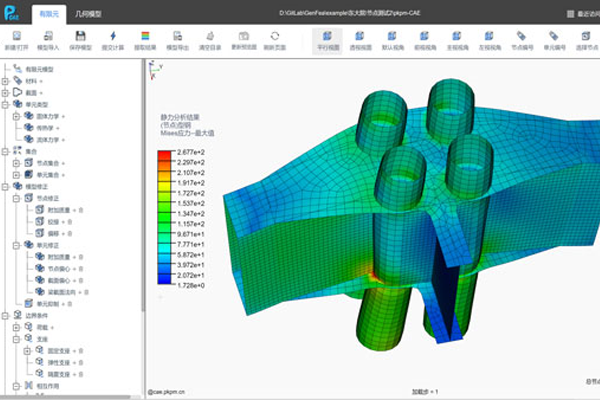Click the cae.pkpm.cn link at bottom
This screenshot has height=400, width=600.
point(168,393)
